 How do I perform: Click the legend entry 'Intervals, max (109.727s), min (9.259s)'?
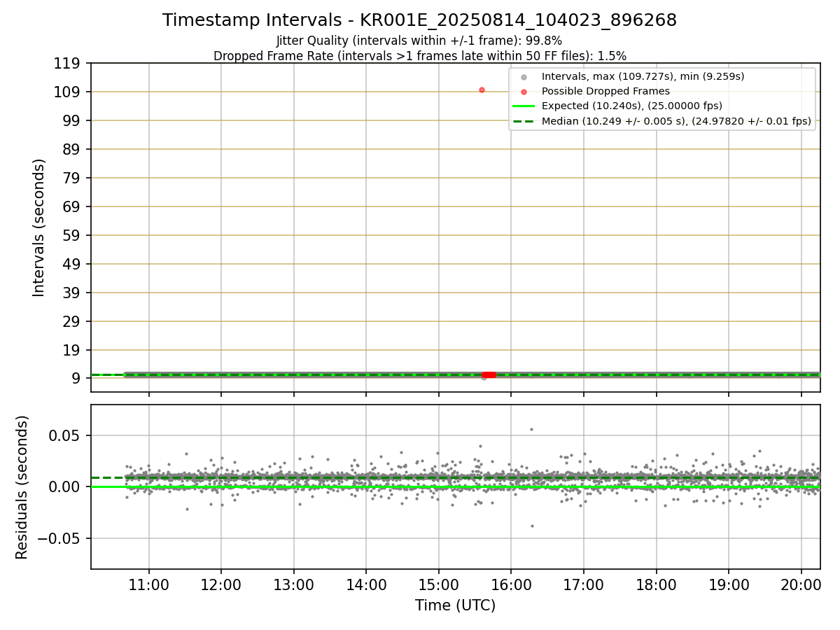click(643, 76)
